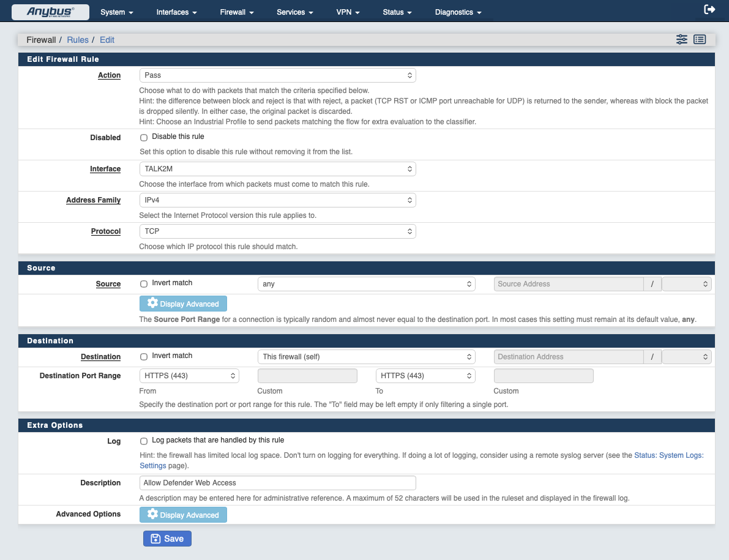Open the Interface dropdown showing TALK2M
The height and width of the screenshot is (560, 729).
coord(277,169)
